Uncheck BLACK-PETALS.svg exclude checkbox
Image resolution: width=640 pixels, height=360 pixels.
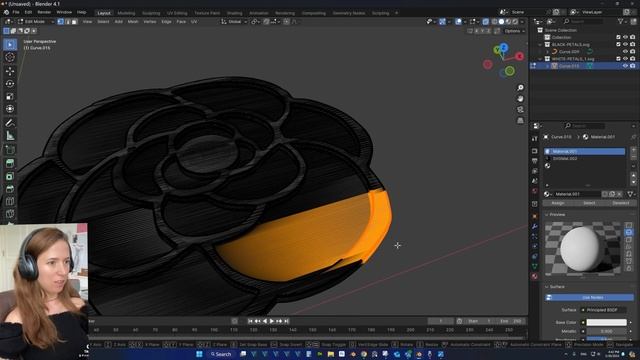(618, 44)
